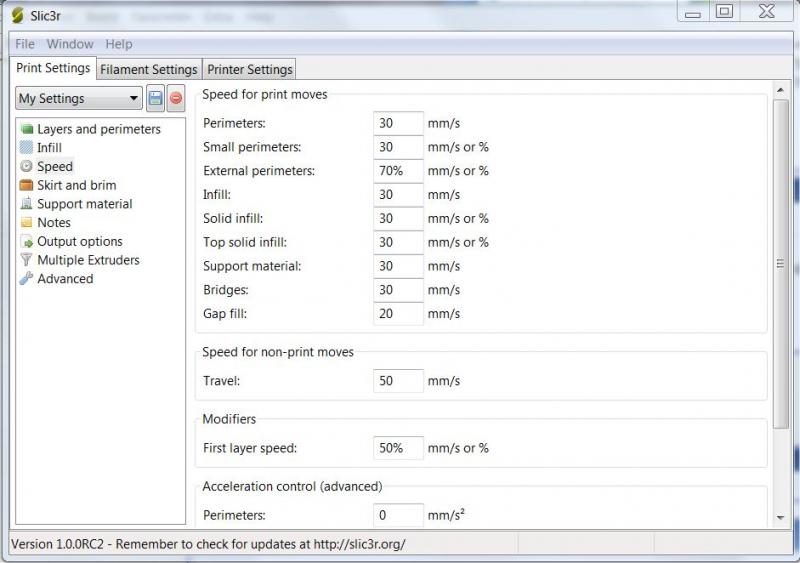The height and width of the screenshot is (563, 800).
Task: Switch to the Filament Settings tab
Action: 148,69
